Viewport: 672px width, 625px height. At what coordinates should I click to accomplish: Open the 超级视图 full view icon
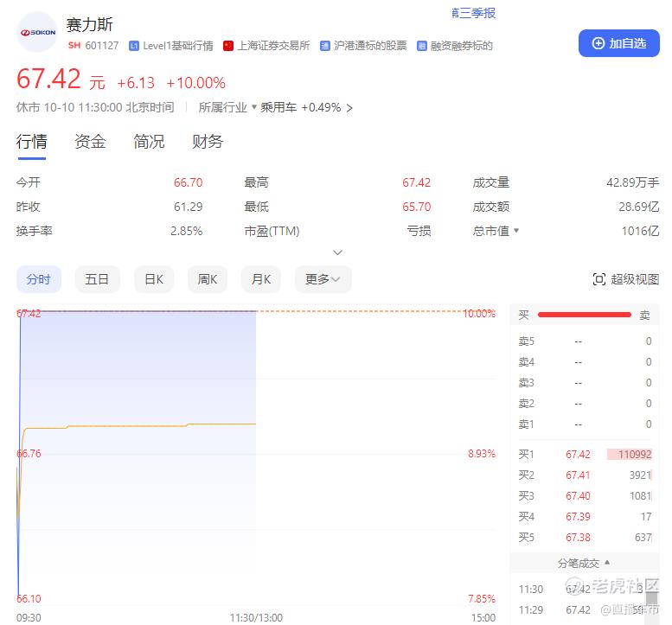(598, 279)
